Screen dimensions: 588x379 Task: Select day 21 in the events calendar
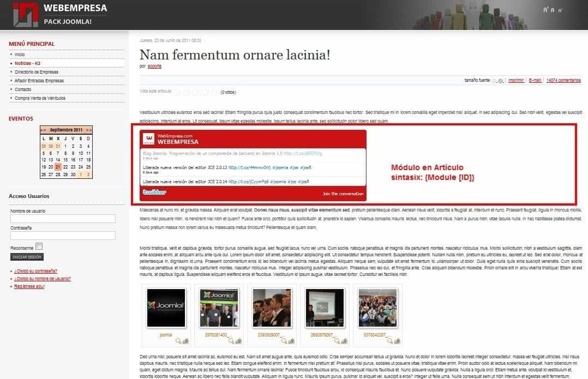(58, 167)
